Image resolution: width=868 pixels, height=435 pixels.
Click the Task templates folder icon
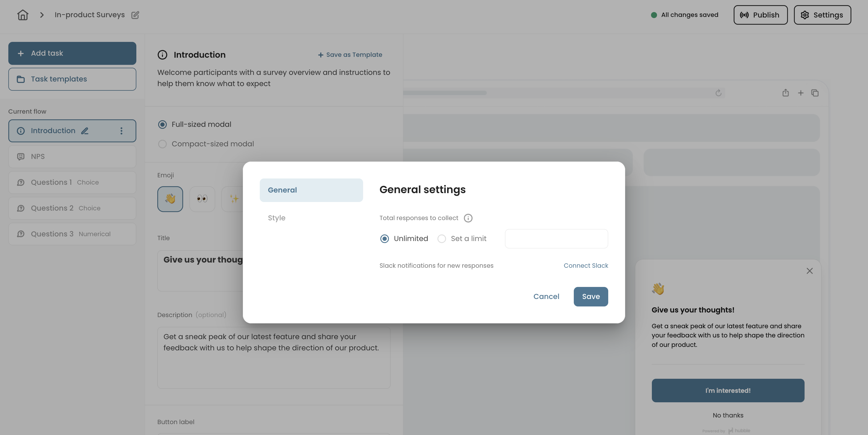click(21, 79)
